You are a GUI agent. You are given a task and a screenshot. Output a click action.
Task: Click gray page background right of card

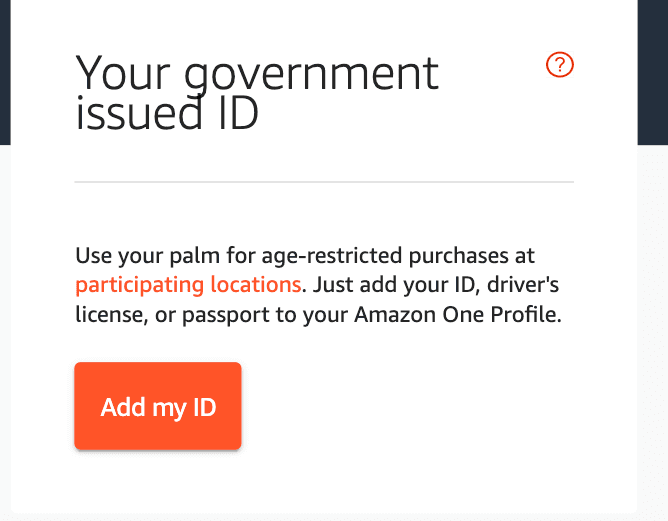(x=653, y=332)
